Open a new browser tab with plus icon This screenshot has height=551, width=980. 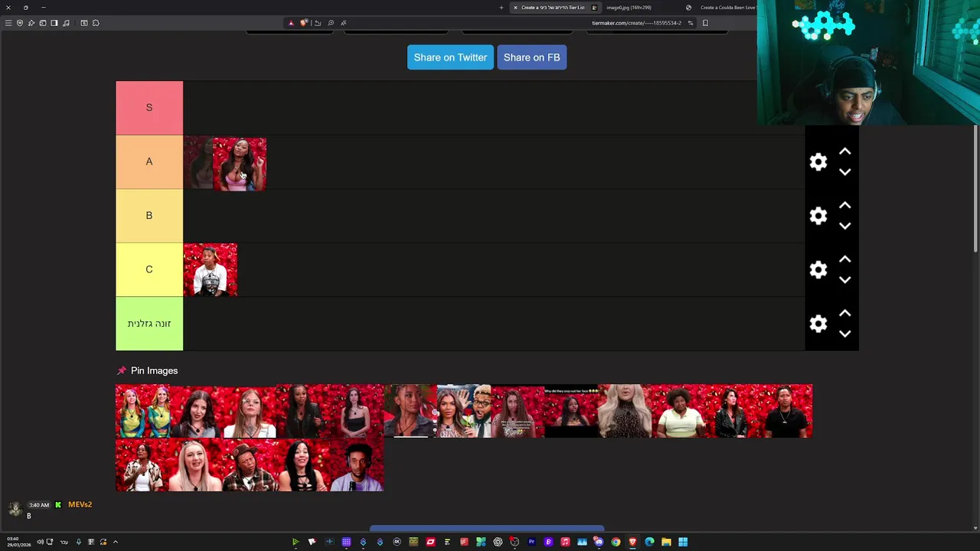(501, 8)
